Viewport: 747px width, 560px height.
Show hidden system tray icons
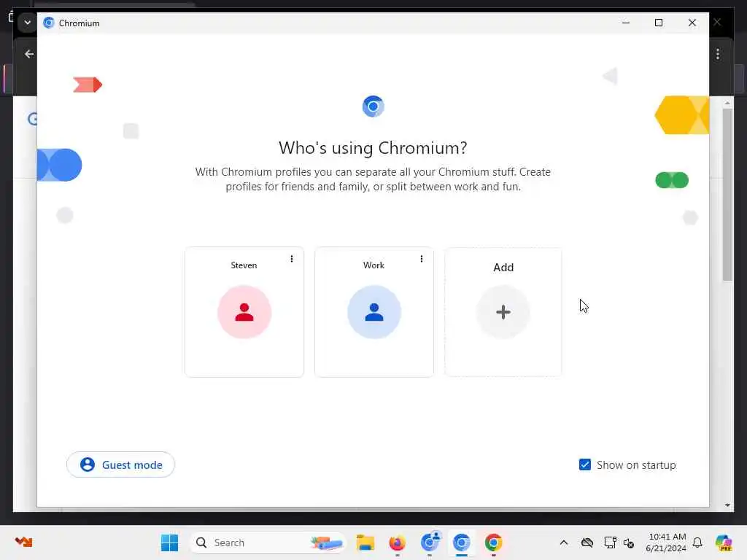coord(564,542)
